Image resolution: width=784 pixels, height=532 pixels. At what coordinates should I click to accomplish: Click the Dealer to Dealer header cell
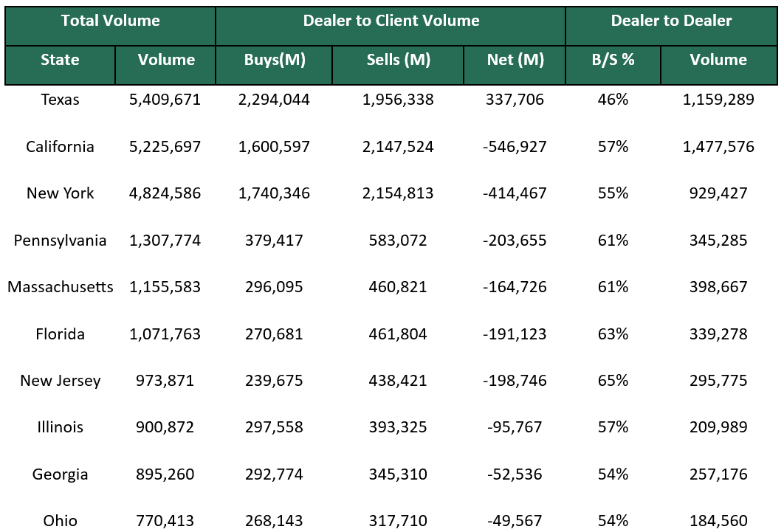click(x=671, y=21)
